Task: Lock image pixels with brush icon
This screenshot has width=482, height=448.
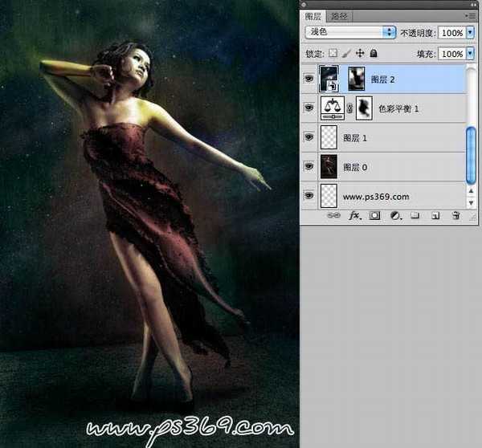Action: 347,53
